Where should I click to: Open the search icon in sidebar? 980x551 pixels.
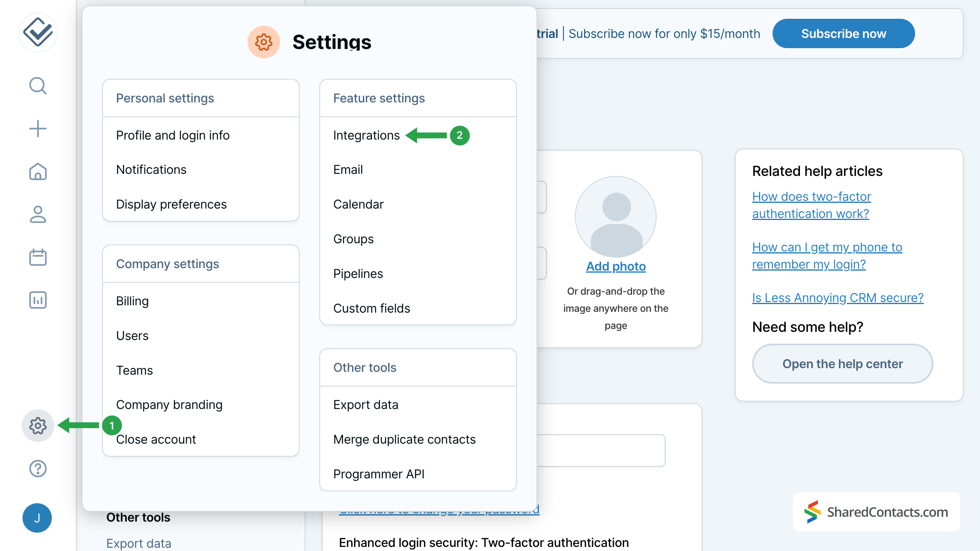[38, 86]
